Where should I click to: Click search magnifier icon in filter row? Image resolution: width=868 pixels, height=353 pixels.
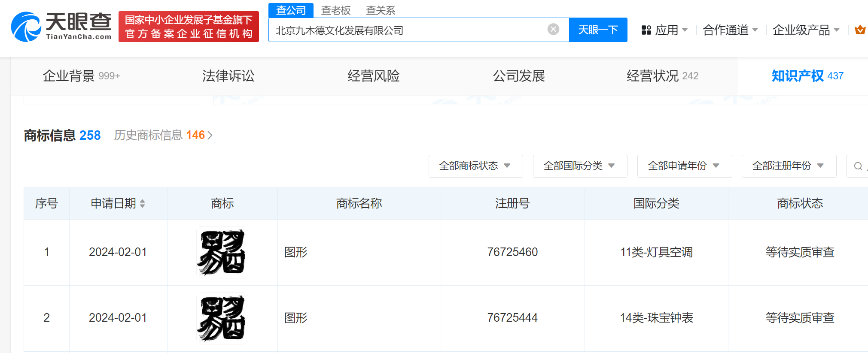pyautogui.click(x=858, y=166)
